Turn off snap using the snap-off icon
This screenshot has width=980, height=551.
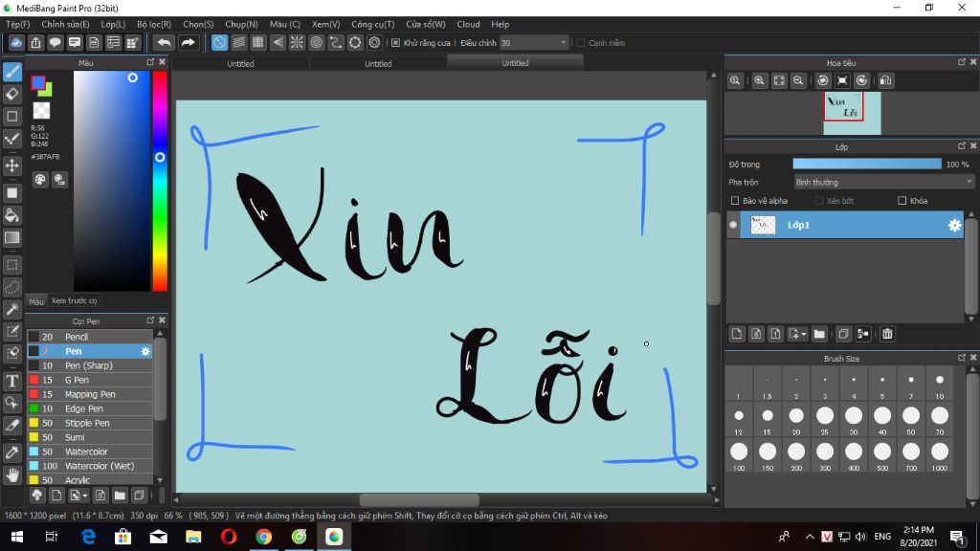219,42
